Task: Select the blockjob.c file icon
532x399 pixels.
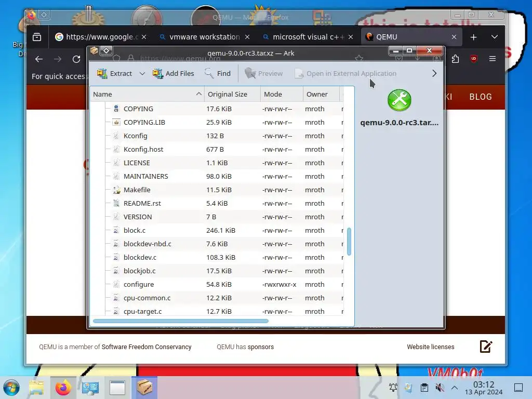Action: click(116, 271)
